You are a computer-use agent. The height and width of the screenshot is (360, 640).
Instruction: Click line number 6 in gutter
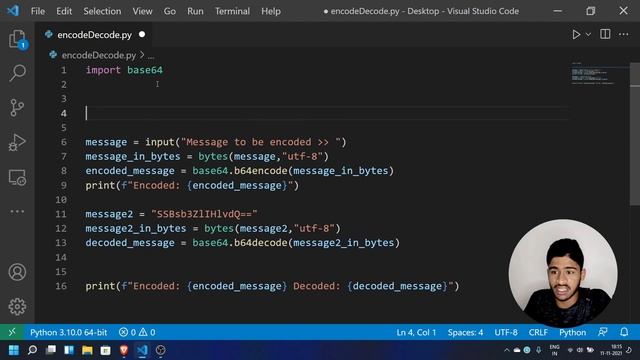click(64, 142)
